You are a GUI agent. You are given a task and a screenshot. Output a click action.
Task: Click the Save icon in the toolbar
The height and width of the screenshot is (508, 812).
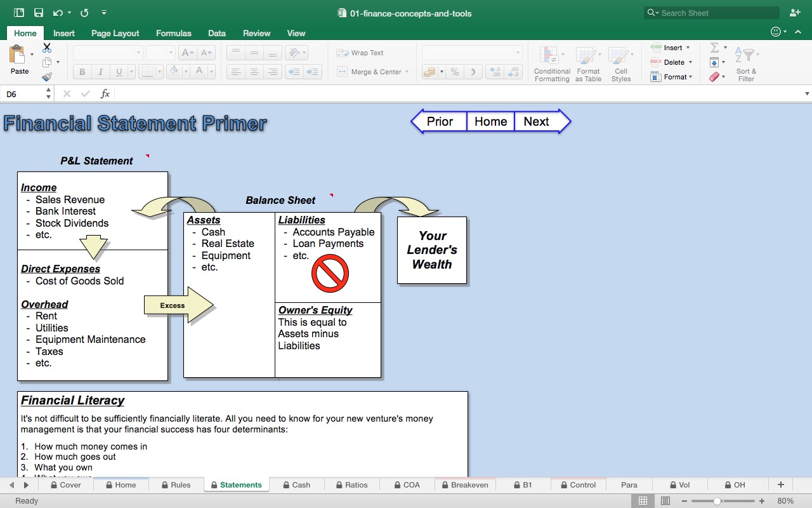click(38, 13)
